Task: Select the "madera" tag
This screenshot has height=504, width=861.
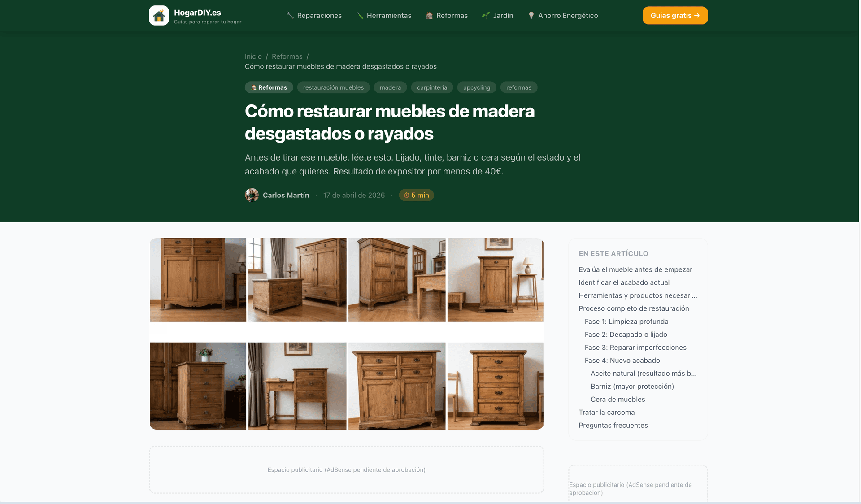Action: click(390, 87)
